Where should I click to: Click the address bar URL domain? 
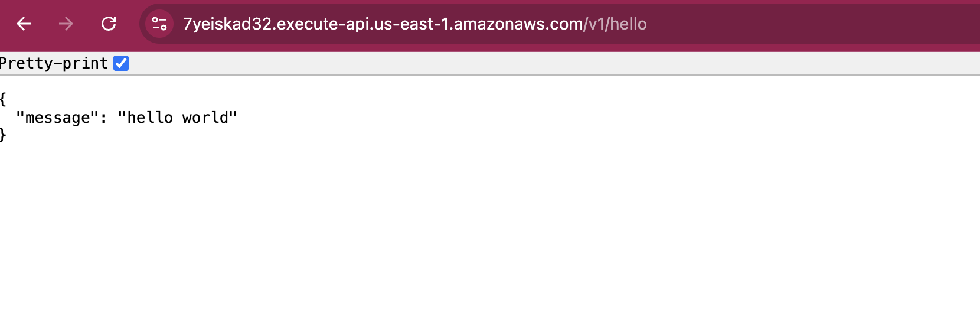(x=383, y=24)
